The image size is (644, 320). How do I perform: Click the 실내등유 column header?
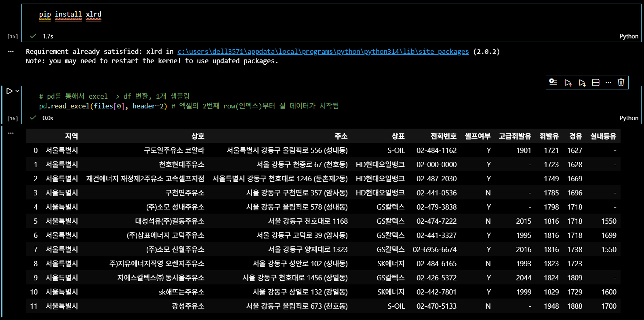point(603,136)
